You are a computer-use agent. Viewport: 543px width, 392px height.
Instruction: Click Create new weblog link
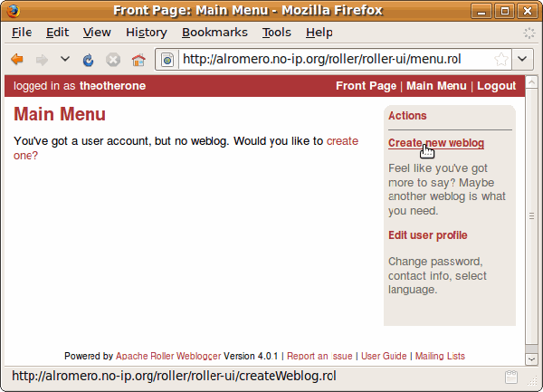436,143
